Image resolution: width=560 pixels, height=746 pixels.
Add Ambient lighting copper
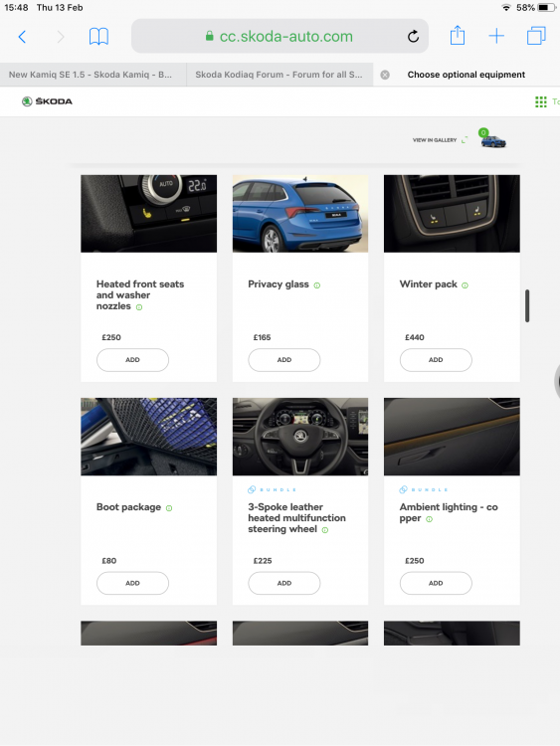point(436,583)
